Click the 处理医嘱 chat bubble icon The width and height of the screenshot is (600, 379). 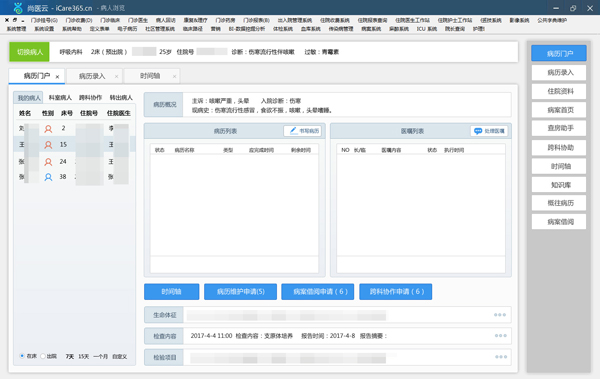pos(478,131)
